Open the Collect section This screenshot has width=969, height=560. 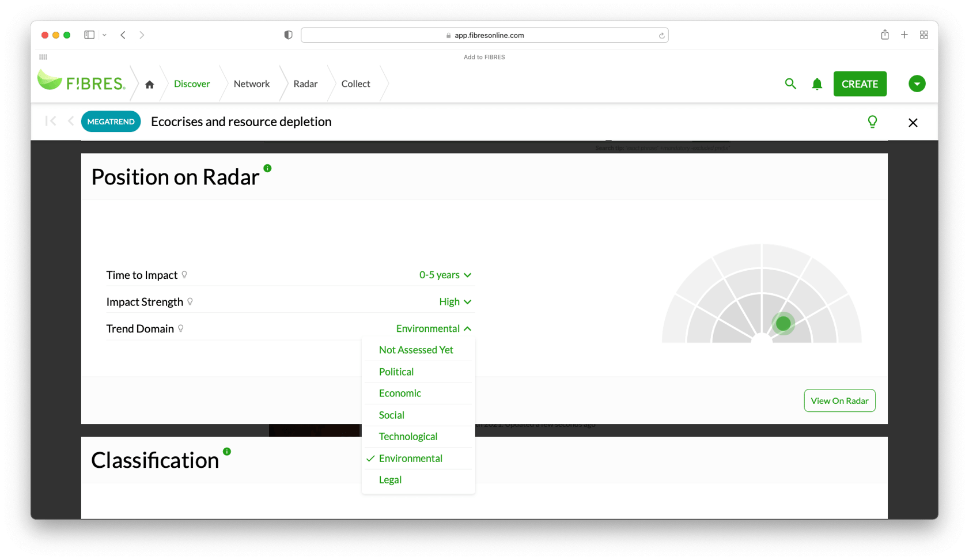[x=355, y=84]
